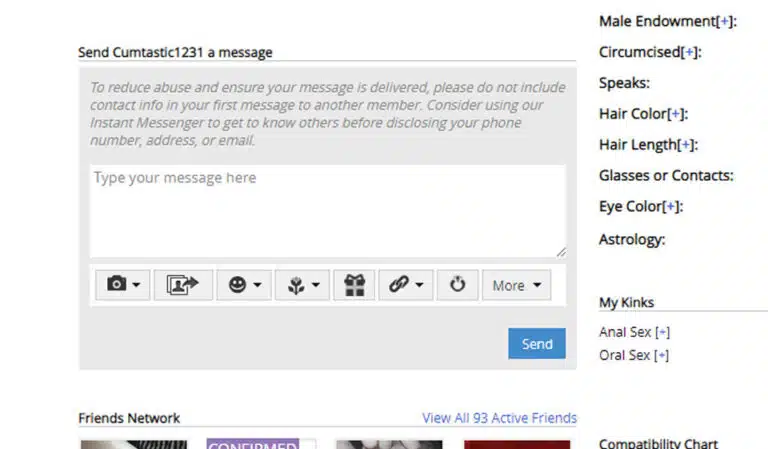The image size is (768, 449).
Task: Open the smiley emoticon picker
Action: (x=244, y=285)
